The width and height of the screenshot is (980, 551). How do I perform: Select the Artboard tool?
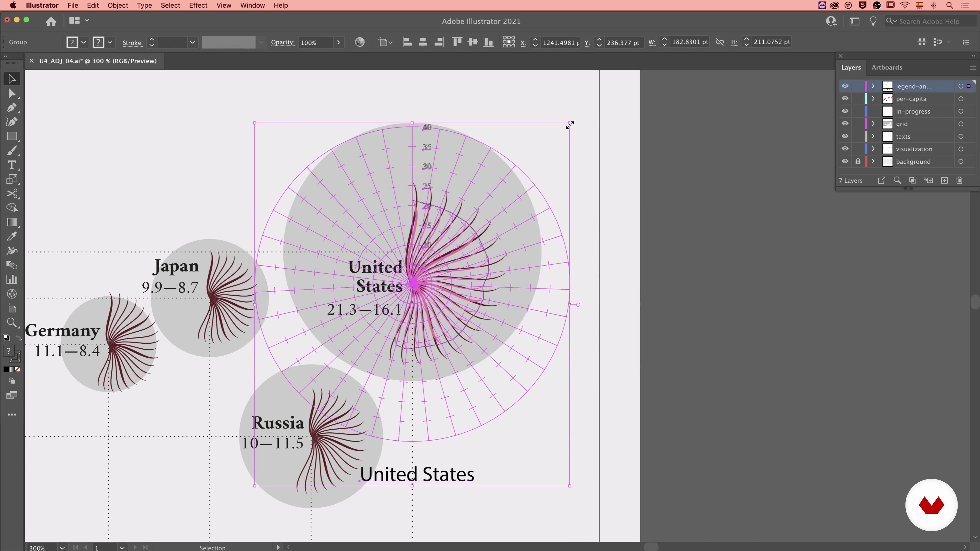click(x=12, y=308)
